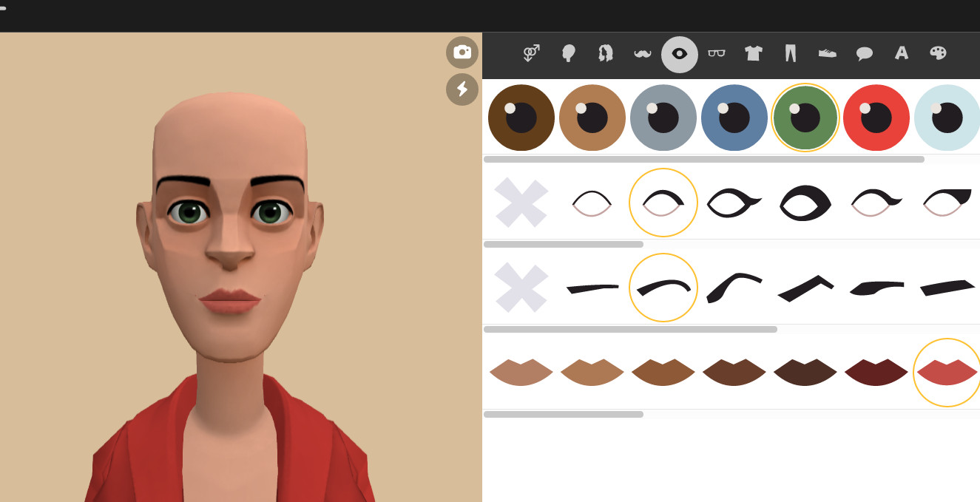Open the pants category tab
Screen dimensions: 980x502
(x=791, y=53)
